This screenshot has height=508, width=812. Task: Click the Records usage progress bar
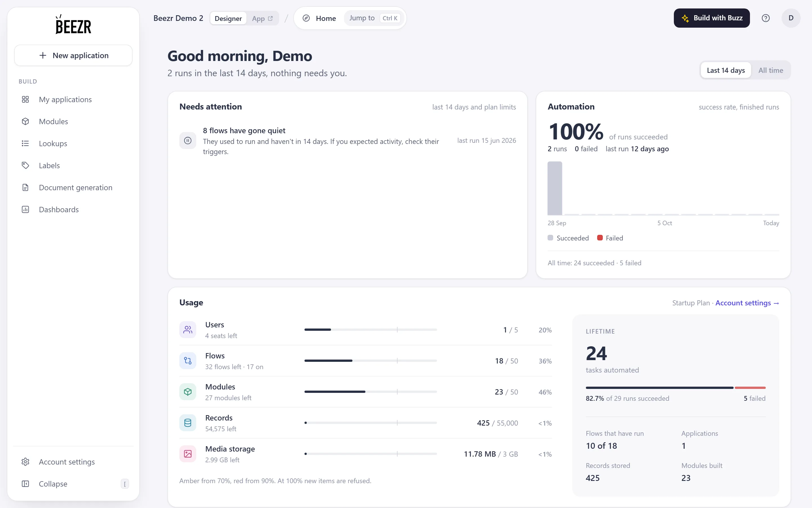pyautogui.click(x=370, y=423)
